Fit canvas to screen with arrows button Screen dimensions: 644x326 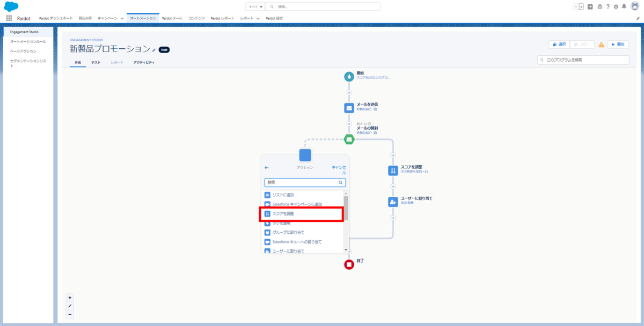click(70, 306)
